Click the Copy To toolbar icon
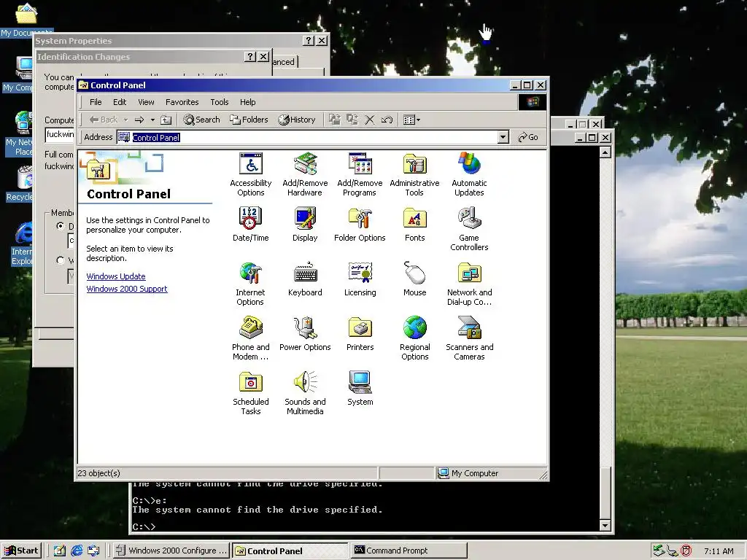Image resolution: width=747 pixels, height=560 pixels. click(352, 120)
